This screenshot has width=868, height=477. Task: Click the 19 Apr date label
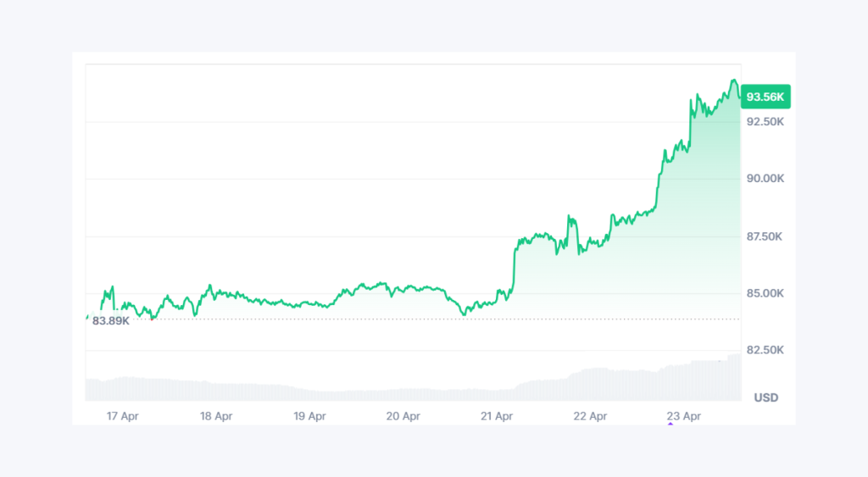point(309,416)
